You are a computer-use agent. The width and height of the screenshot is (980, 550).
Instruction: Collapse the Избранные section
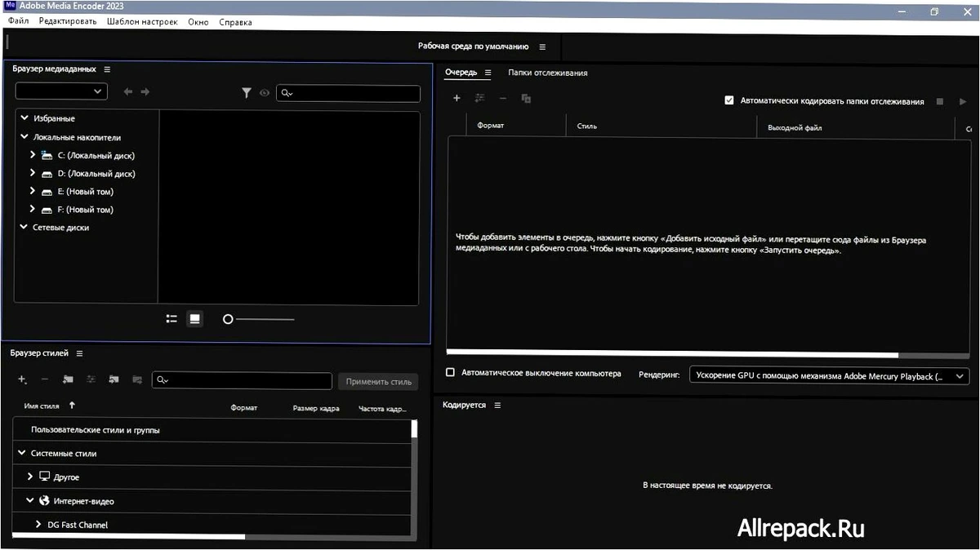click(24, 118)
